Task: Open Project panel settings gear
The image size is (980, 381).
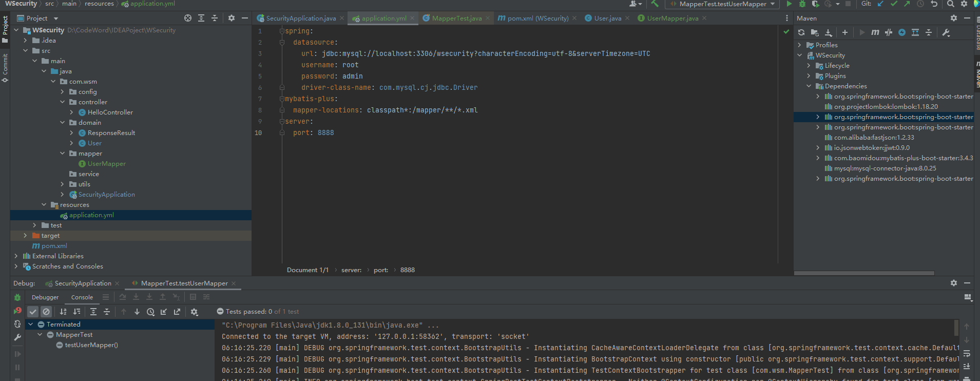Action: (232, 18)
